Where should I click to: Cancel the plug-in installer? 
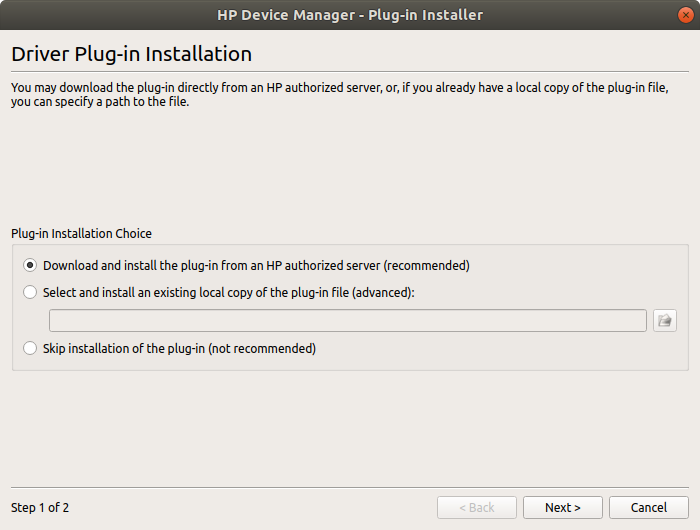(648, 508)
